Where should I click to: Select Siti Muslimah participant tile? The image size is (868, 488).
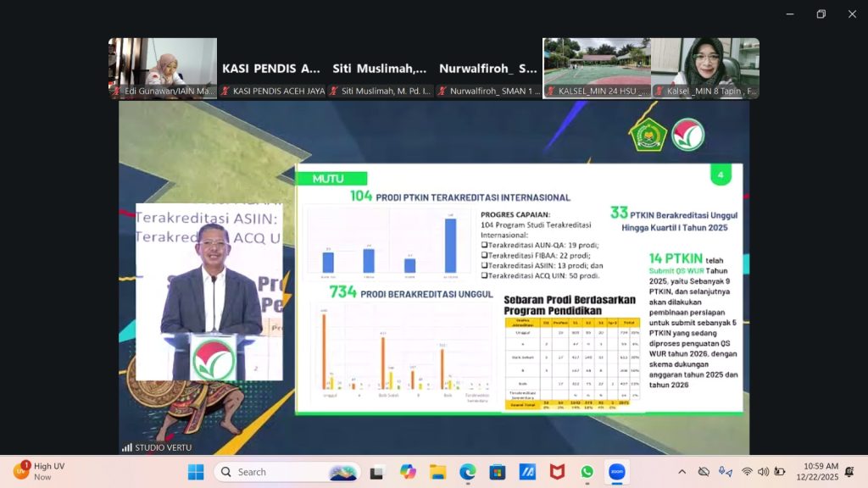click(x=380, y=68)
